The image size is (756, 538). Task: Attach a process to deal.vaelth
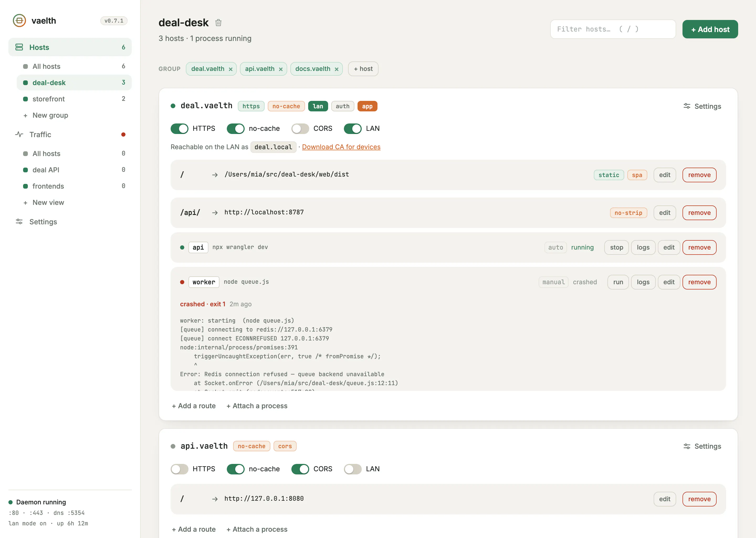pyautogui.click(x=257, y=406)
